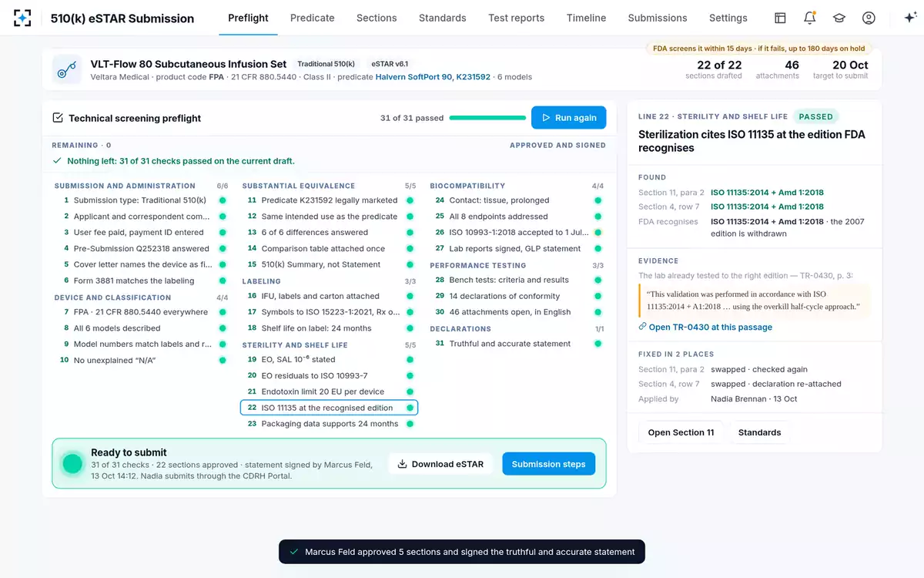Click the check icon beside Nothing left message
Viewport: 924px width, 578px height.
(57, 161)
